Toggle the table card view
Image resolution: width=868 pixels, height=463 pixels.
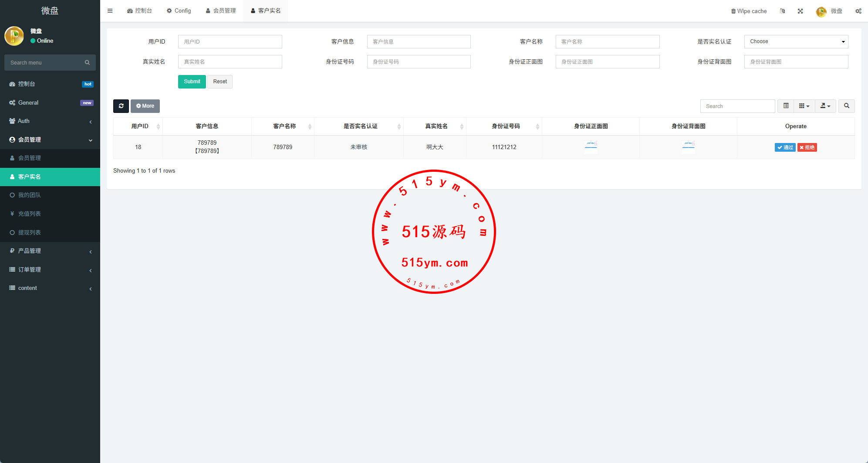click(786, 106)
